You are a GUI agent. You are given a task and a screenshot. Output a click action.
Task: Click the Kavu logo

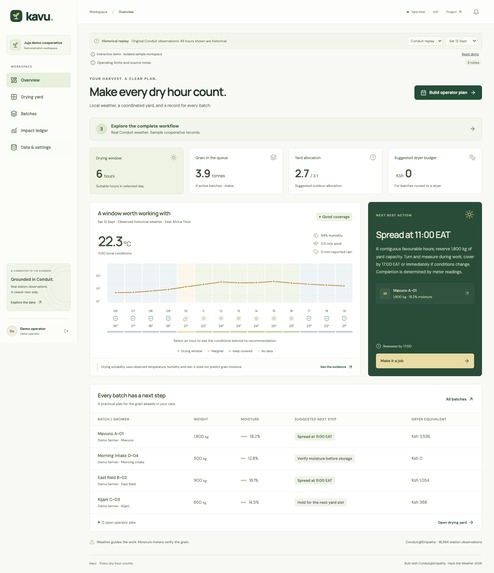[31, 16]
